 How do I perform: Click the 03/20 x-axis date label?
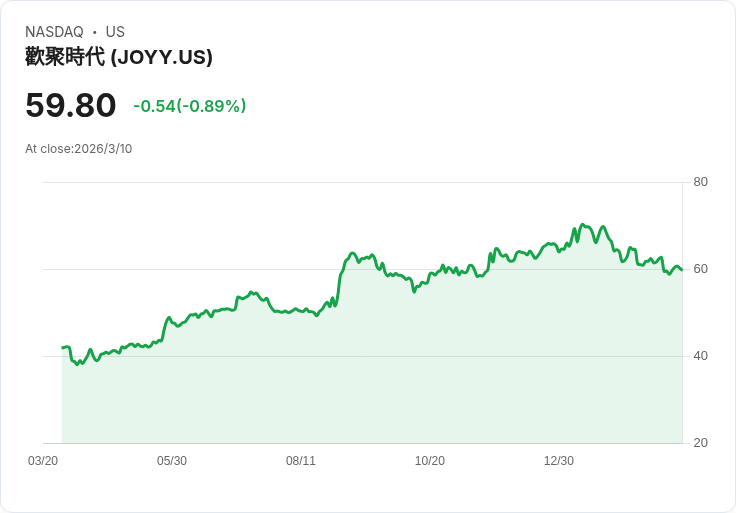tap(43, 461)
